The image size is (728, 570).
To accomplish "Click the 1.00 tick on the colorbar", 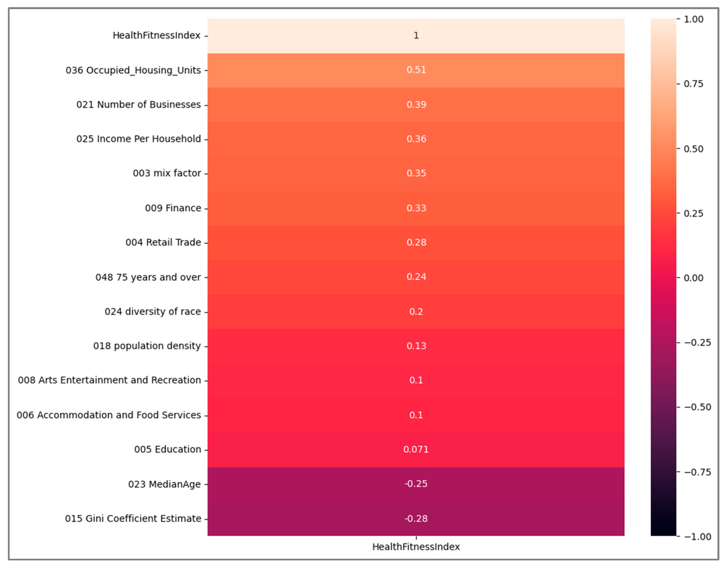I will (693, 19).
